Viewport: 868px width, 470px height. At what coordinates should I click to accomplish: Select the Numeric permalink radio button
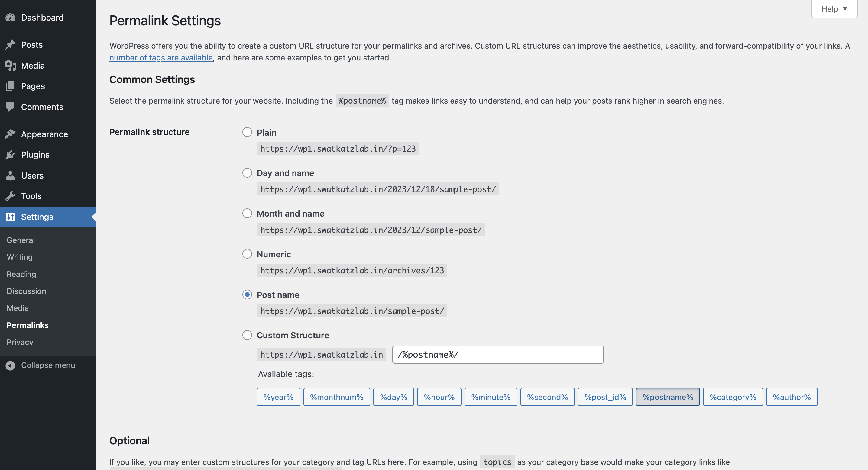click(247, 254)
